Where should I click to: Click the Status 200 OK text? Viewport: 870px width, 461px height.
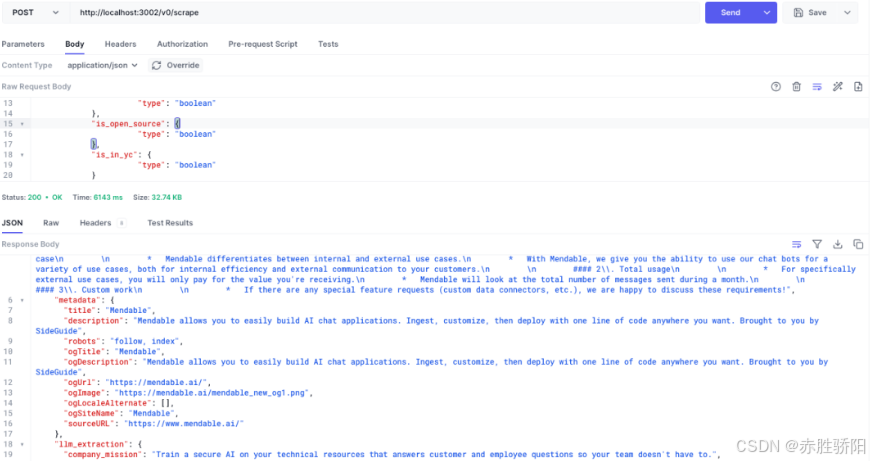pos(32,197)
